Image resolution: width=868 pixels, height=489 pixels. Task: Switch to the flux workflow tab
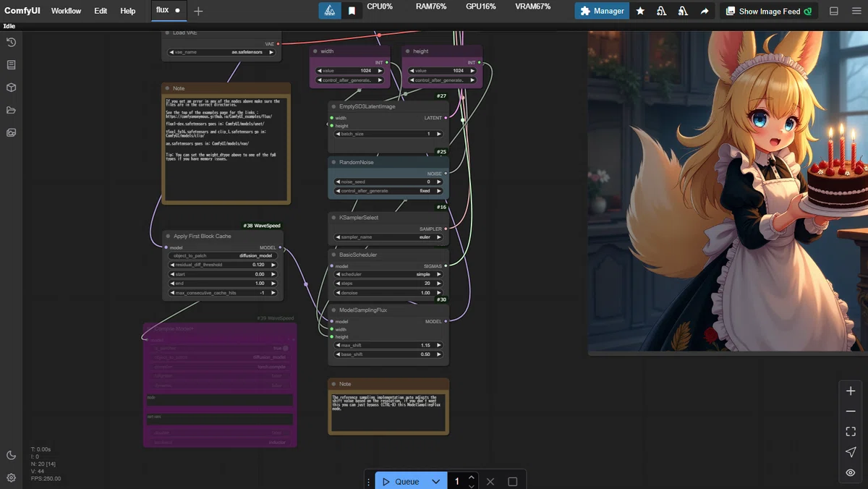click(x=169, y=10)
